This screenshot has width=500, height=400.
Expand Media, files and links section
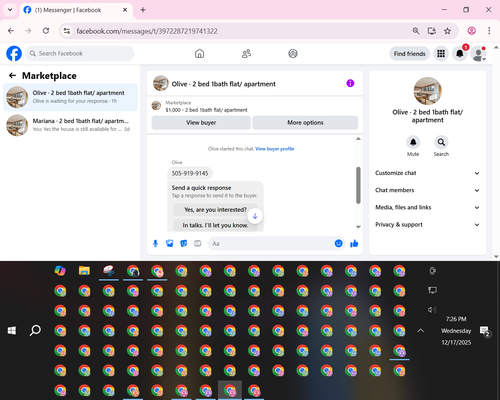pyautogui.click(x=427, y=207)
